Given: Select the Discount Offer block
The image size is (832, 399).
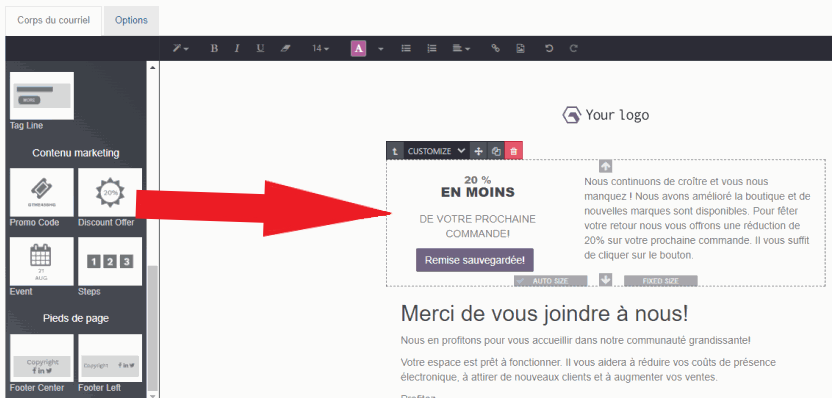Looking at the screenshot, I should click(x=110, y=193).
